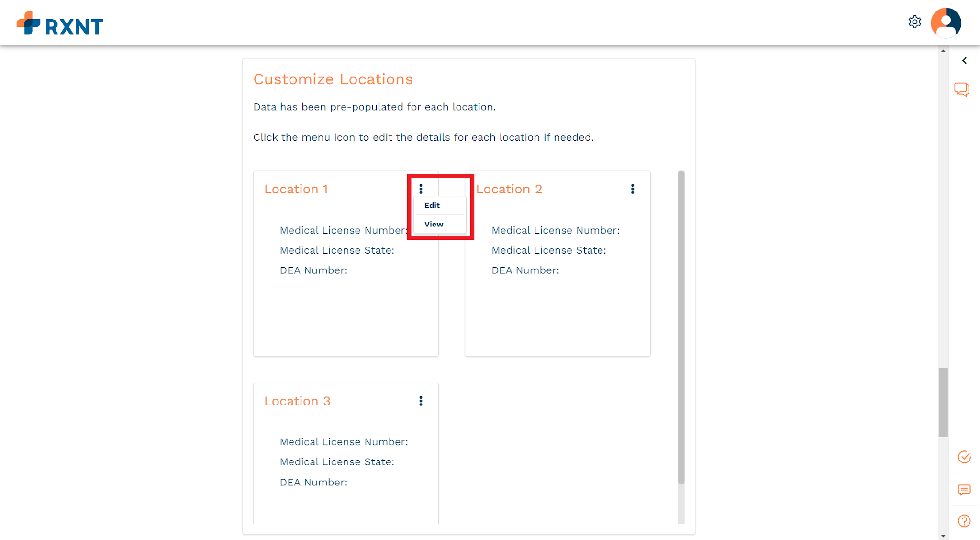Click the locations list inner scrollbar
Viewport: 980px width, 540px height.
click(681, 327)
